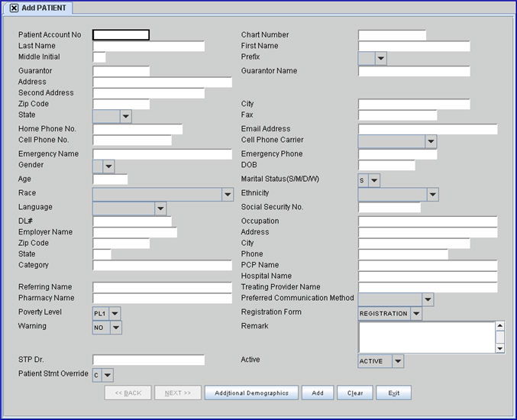Focus the Guarantor Name field

click(414, 71)
